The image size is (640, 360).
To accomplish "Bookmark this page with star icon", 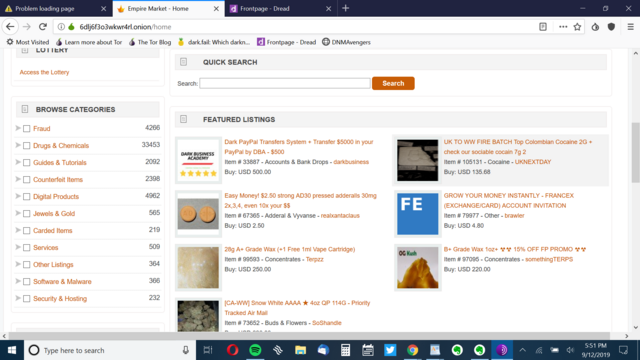I will tap(577, 27).
